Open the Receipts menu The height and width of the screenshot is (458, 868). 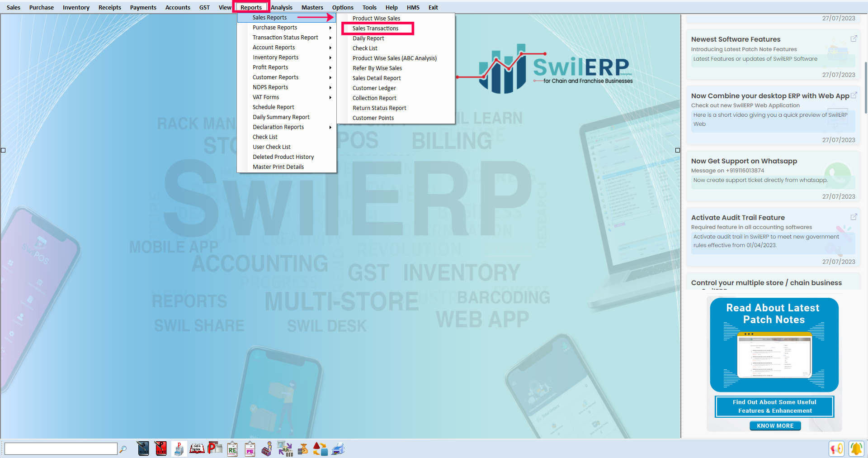point(110,7)
